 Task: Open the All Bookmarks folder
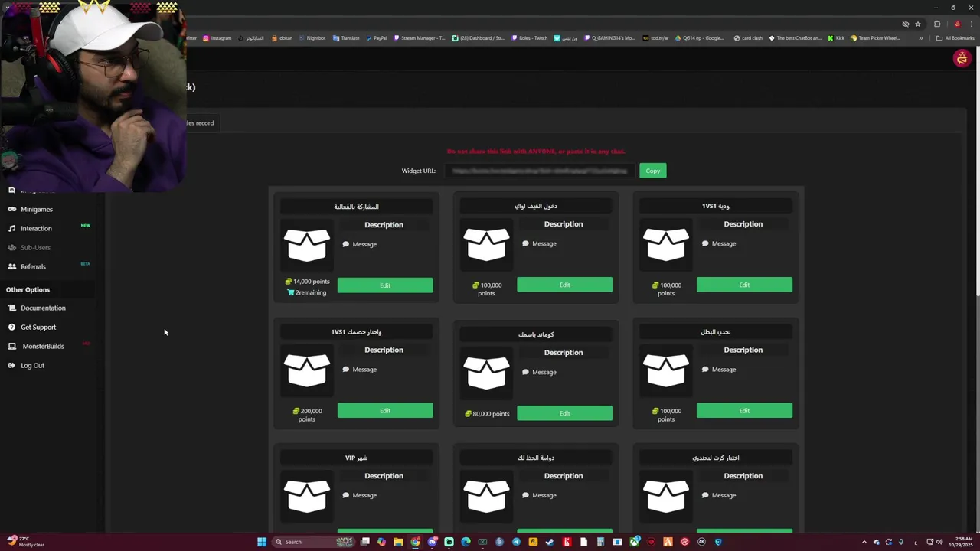[x=955, y=38]
